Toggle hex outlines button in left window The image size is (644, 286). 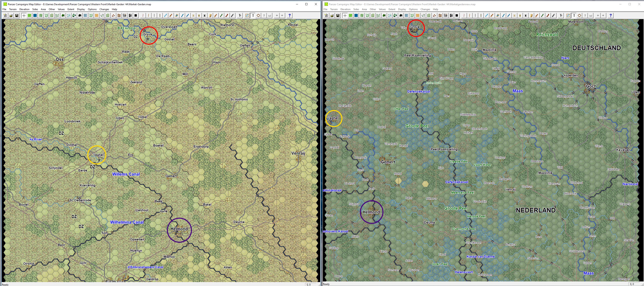coord(258,16)
